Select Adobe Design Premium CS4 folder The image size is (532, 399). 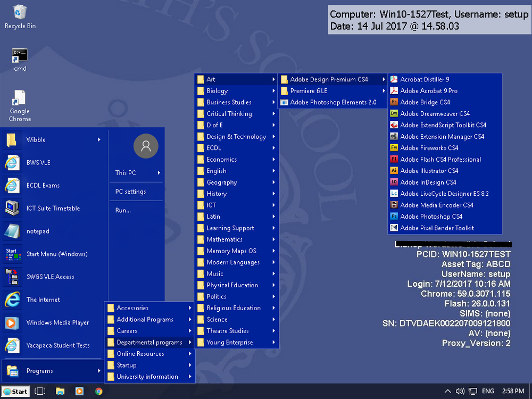333,79
